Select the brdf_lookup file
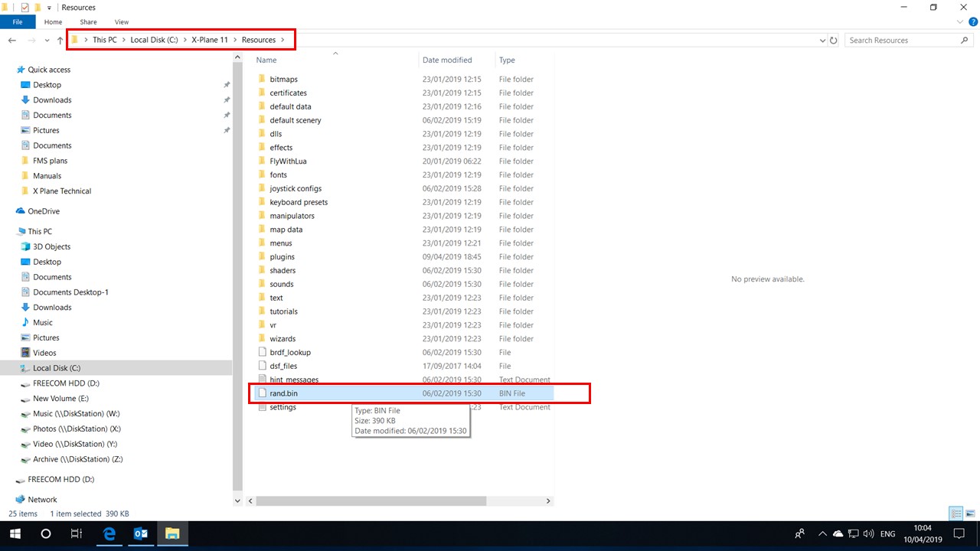 tap(290, 353)
